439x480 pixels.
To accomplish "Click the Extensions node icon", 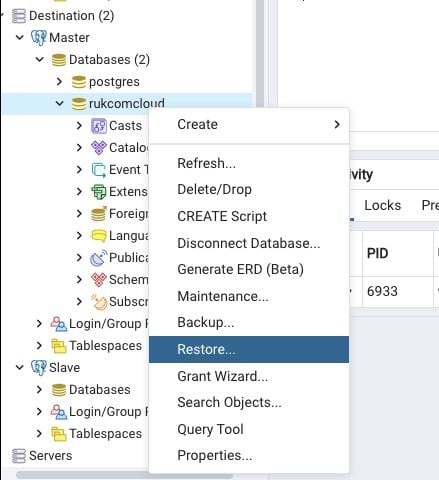I will tap(99, 192).
